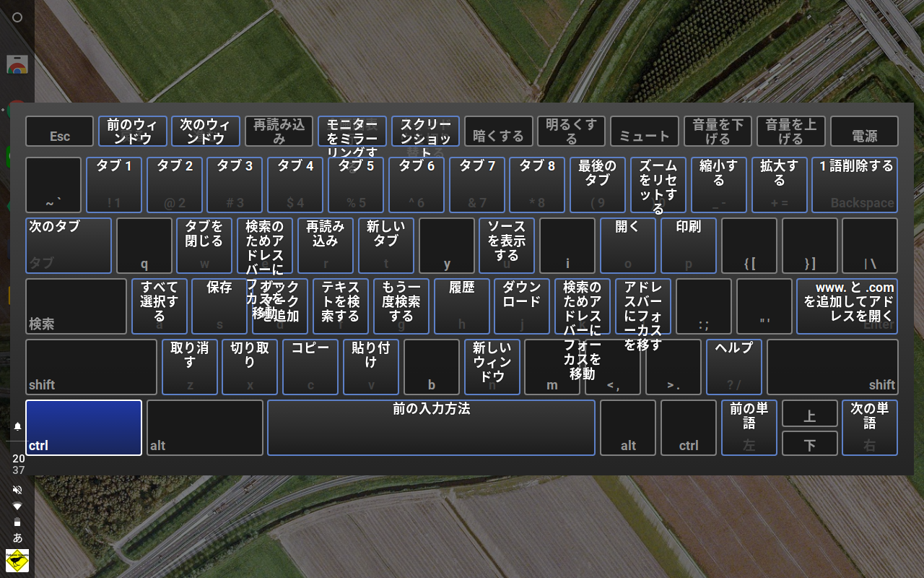The image size is (924, 578).
Task: Click the Chrome browser shelf icon
Action: click(x=17, y=64)
